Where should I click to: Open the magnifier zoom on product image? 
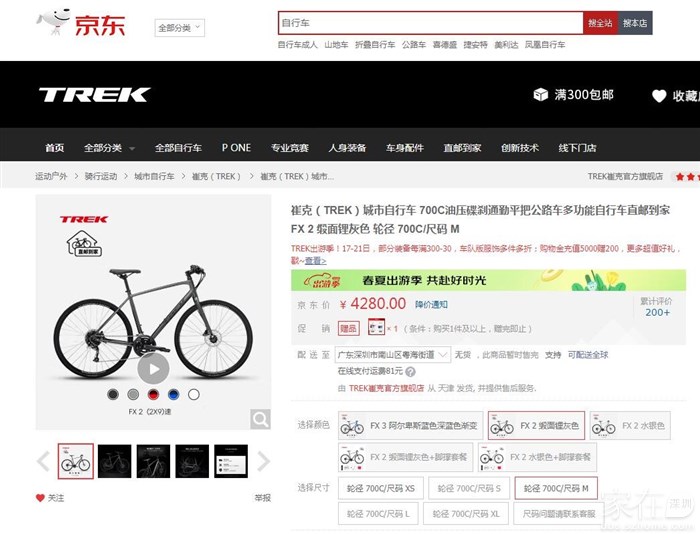[x=260, y=419]
